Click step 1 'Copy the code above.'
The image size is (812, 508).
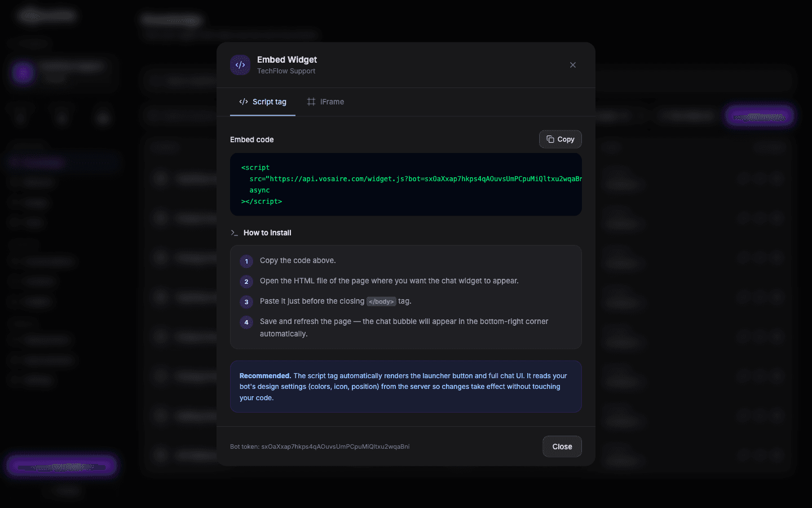pos(298,261)
